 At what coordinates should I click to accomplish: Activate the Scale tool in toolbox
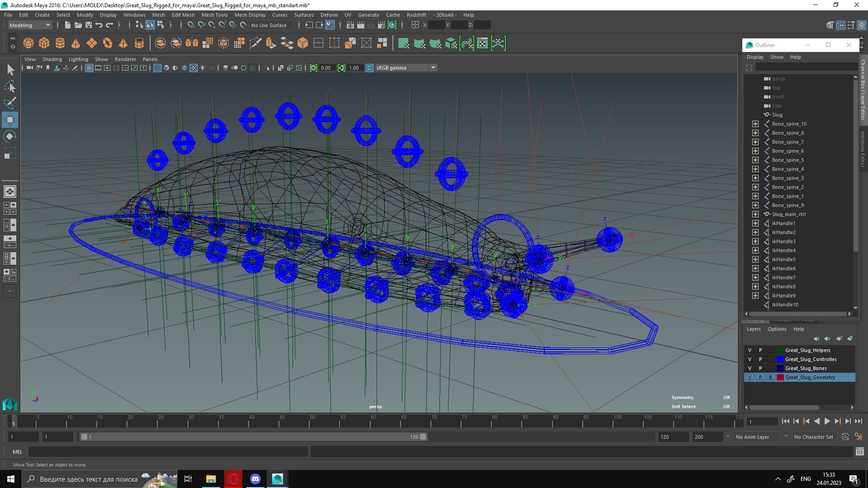pyautogui.click(x=10, y=153)
